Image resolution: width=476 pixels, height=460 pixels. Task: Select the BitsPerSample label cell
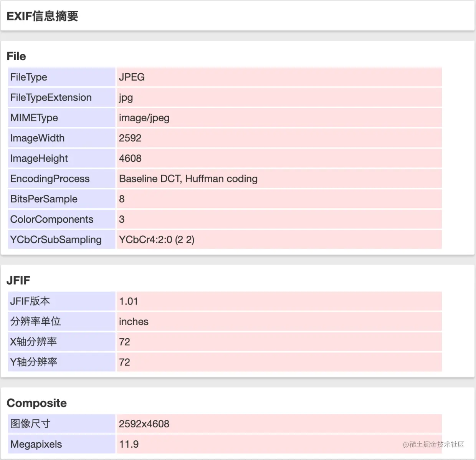pyautogui.click(x=43, y=199)
